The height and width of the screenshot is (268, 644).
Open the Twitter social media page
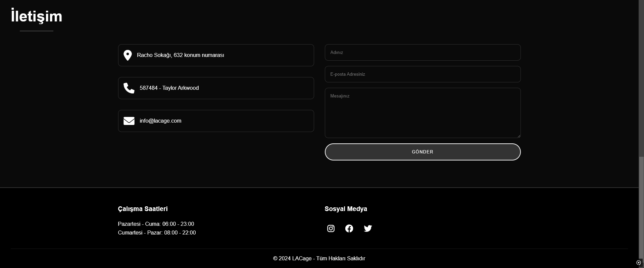point(368,228)
